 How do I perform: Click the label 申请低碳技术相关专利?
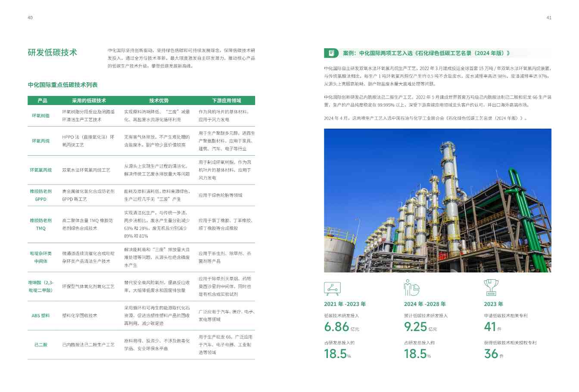pyautogui.click(x=506, y=315)
